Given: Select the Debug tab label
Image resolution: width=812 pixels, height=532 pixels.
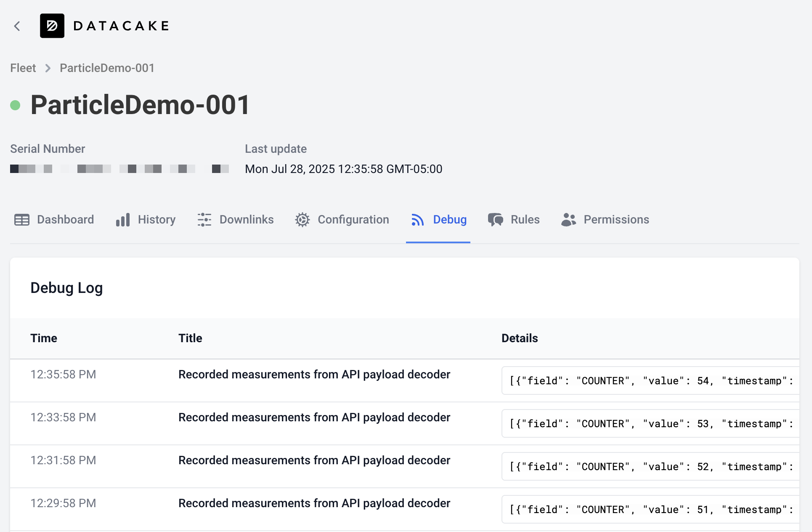Looking at the screenshot, I should point(450,220).
